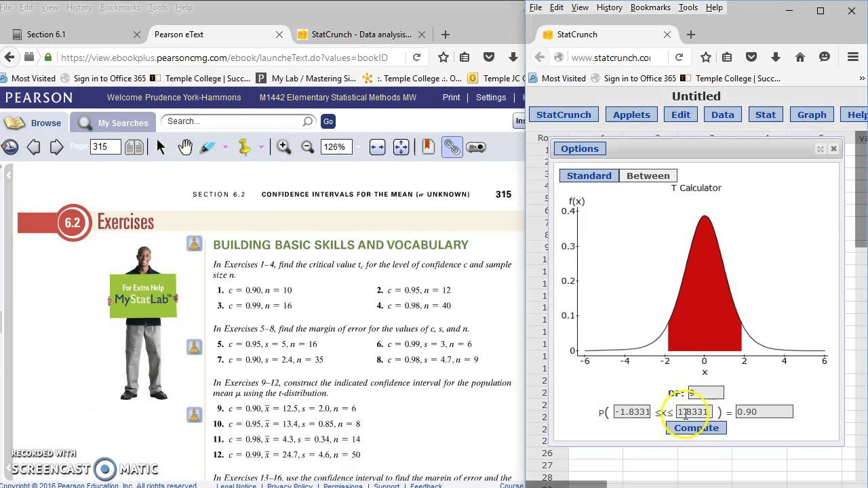Image resolution: width=868 pixels, height=488 pixels.
Task: Open the Applets menu in StatCrunch
Action: point(631,115)
